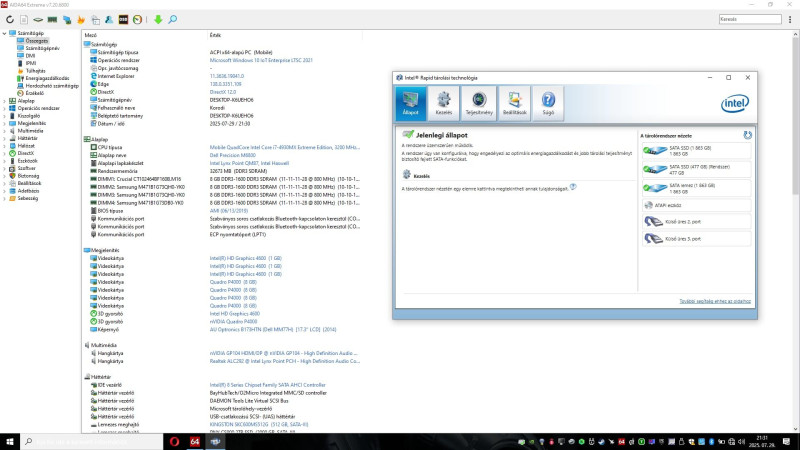Collapse the Számítógép tree node

5,33
